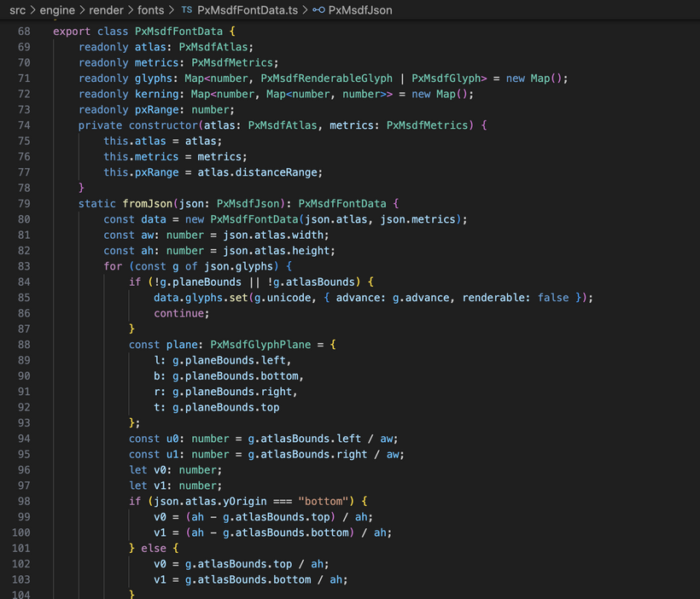
Task: Expand the render breadcrumb folder
Action: [x=107, y=10]
